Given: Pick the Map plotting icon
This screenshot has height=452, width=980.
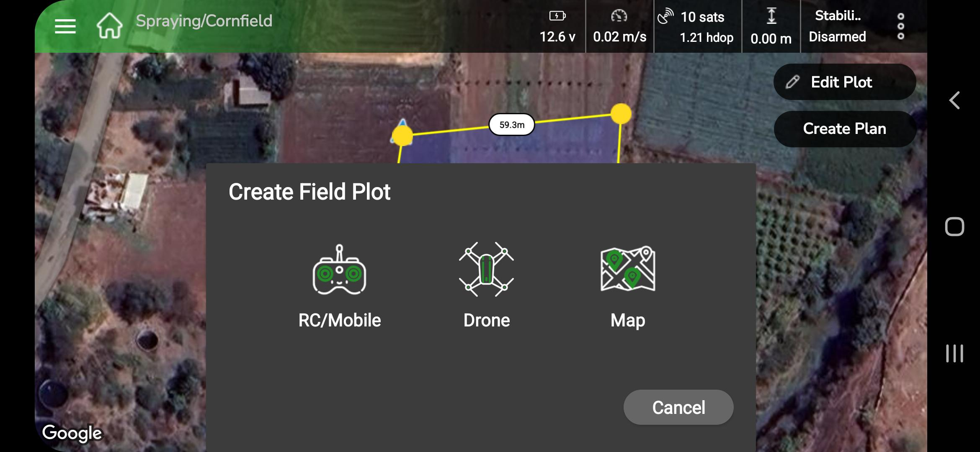Looking at the screenshot, I should [628, 269].
